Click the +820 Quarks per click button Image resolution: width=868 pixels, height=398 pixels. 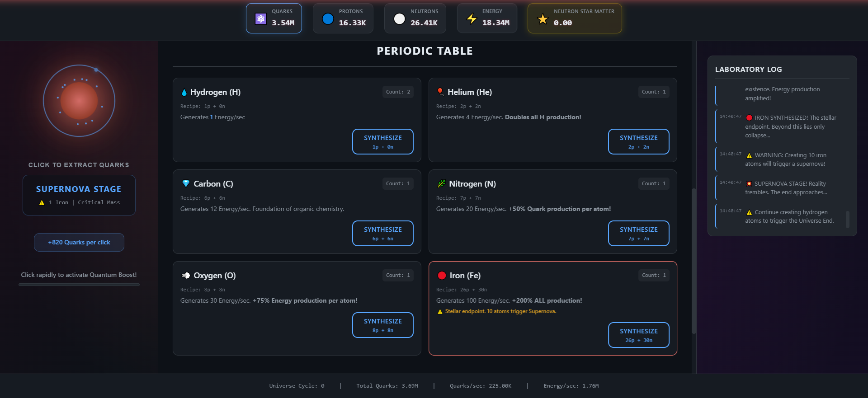pyautogui.click(x=79, y=242)
